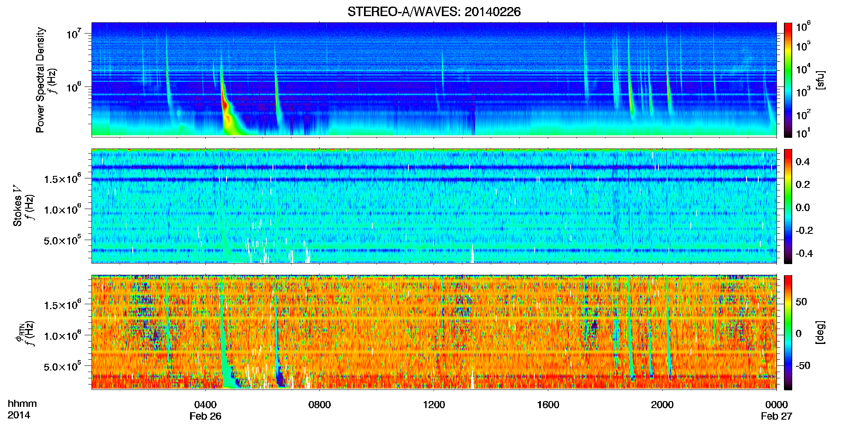Click the 1200 time tick label
Screen dimensions: 868x447
click(x=434, y=405)
